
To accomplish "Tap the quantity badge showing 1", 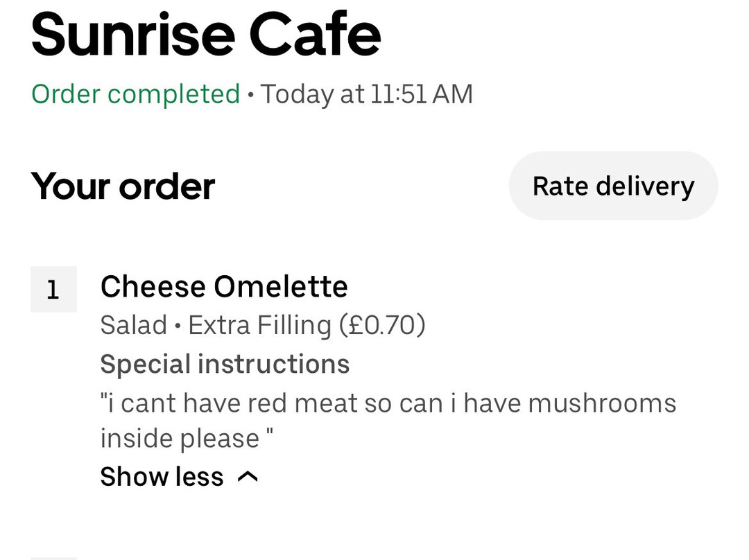I will pos(53,290).
